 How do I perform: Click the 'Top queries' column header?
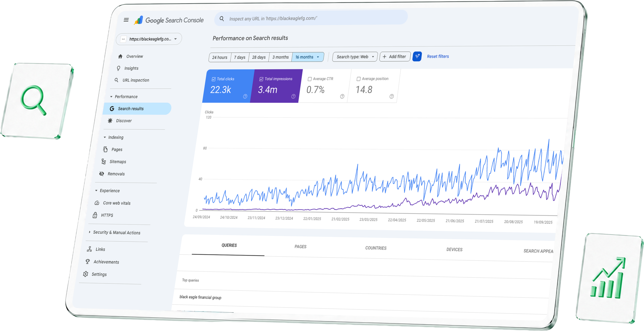click(190, 280)
